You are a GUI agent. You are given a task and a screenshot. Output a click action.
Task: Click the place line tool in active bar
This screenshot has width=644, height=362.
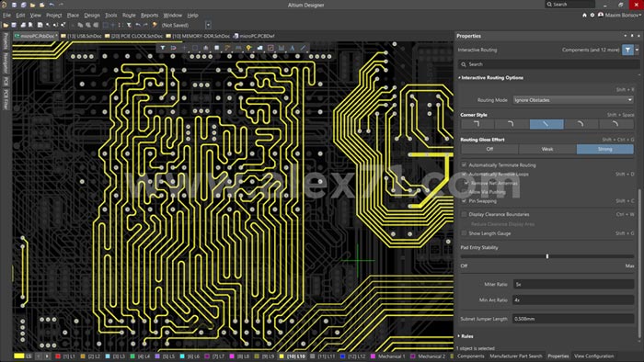pyautogui.click(x=303, y=48)
